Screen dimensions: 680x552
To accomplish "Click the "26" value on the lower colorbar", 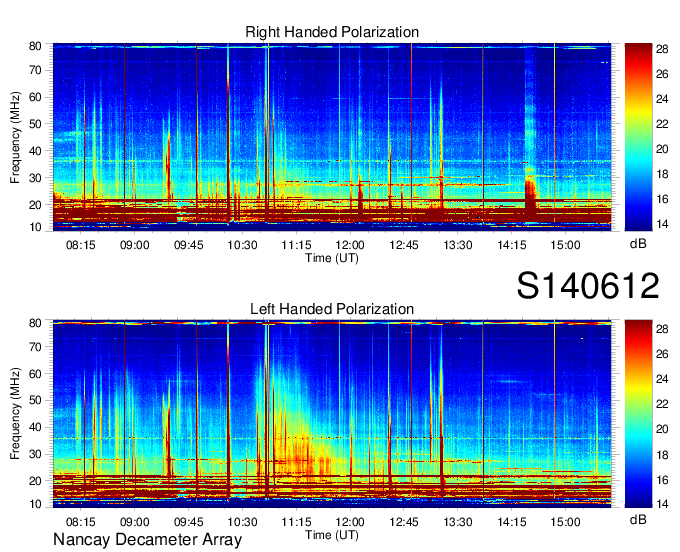I will tap(662, 354).
